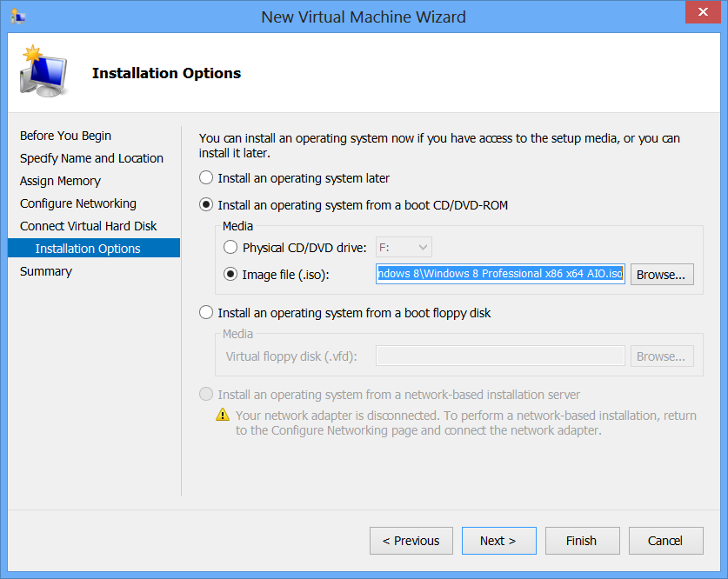Open the Assign Memory step
The width and height of the screenshot is (728, 579).
click(x=60, y=181)
